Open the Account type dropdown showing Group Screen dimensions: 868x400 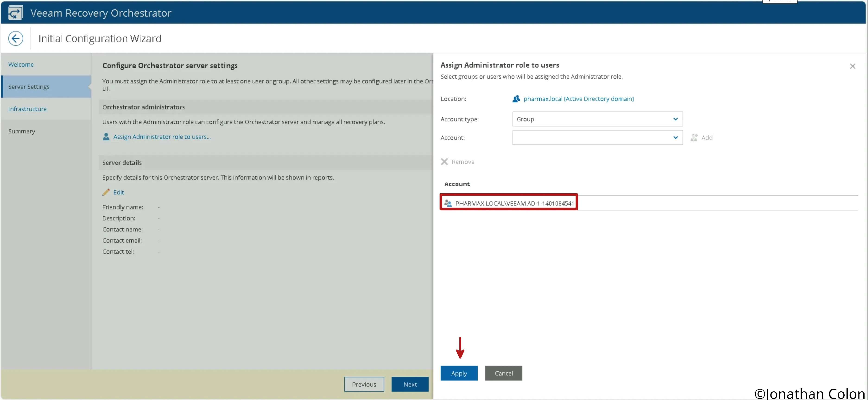[x=597, y=119]
